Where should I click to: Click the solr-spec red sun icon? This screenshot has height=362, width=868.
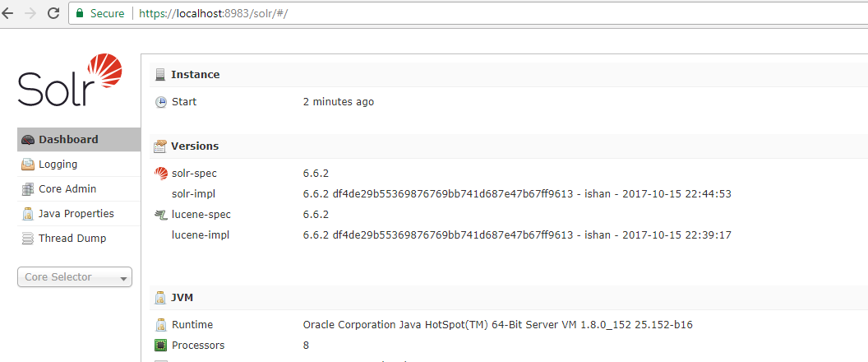tap(160, 174)
